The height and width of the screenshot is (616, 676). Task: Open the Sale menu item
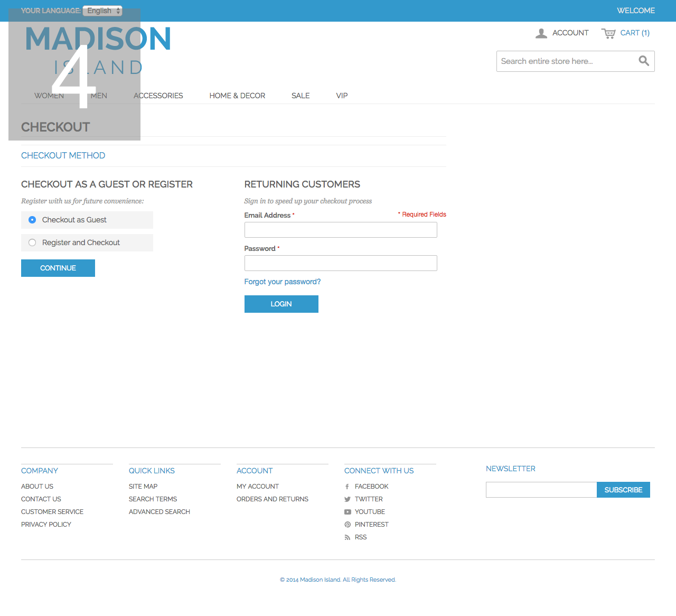click(301, 96)
